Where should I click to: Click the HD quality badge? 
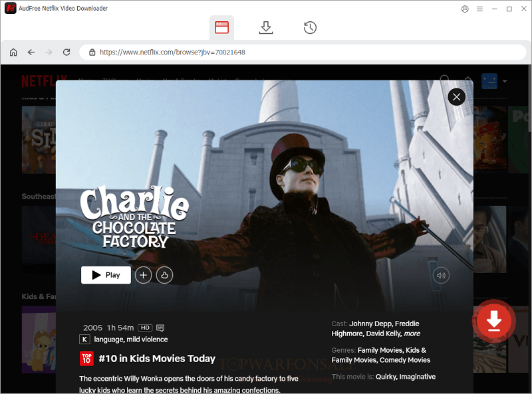tap(145, 328)
